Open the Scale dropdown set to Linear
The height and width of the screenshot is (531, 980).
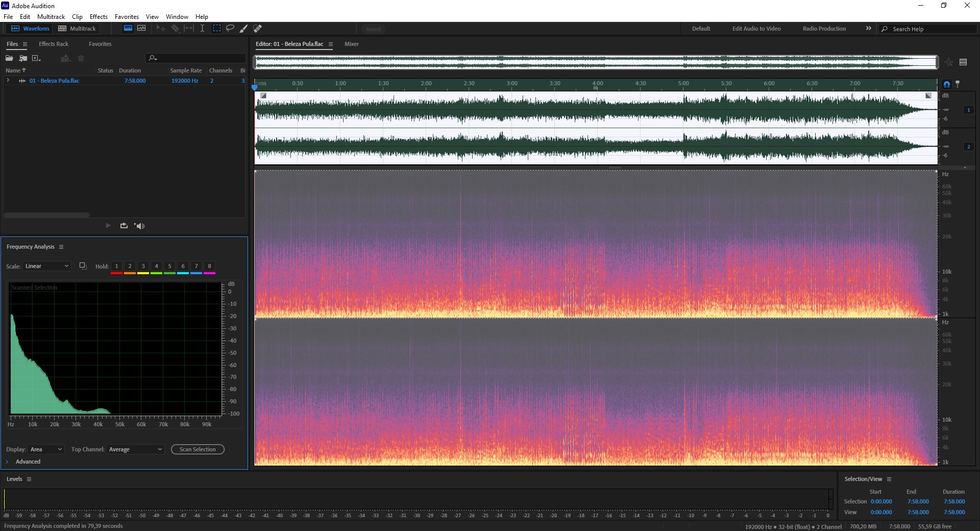(x=46, y=266)
